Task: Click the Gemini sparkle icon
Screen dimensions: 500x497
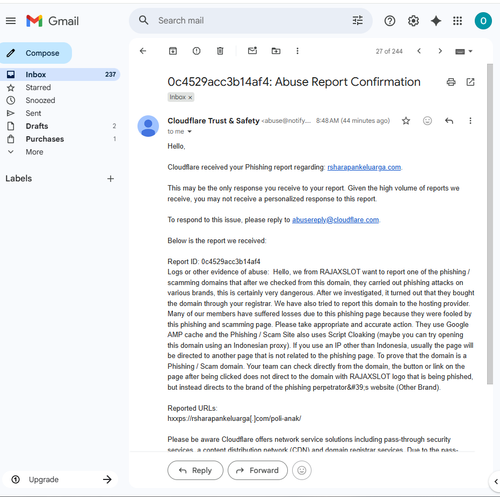Action: pos(436,21)
